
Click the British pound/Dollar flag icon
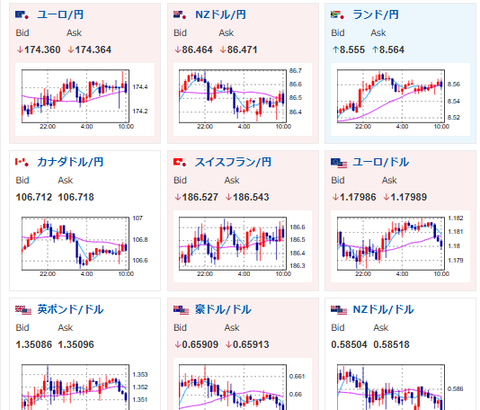point(23,310)
